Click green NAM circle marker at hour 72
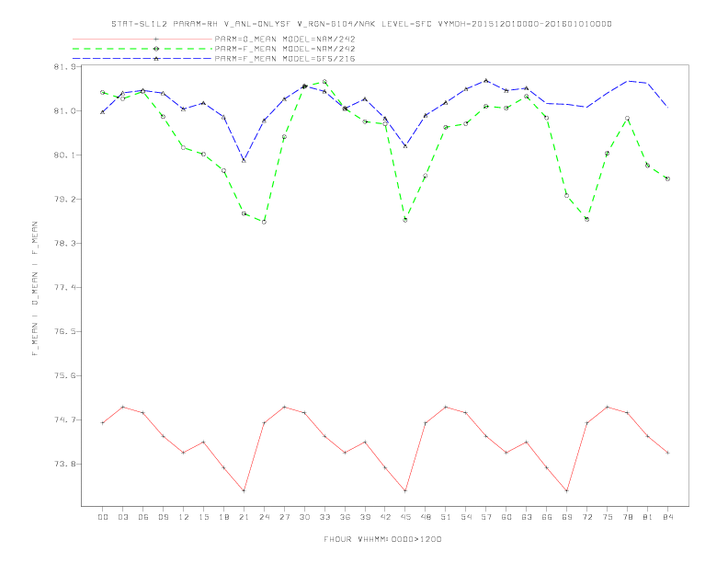 (x=586, y=219)
